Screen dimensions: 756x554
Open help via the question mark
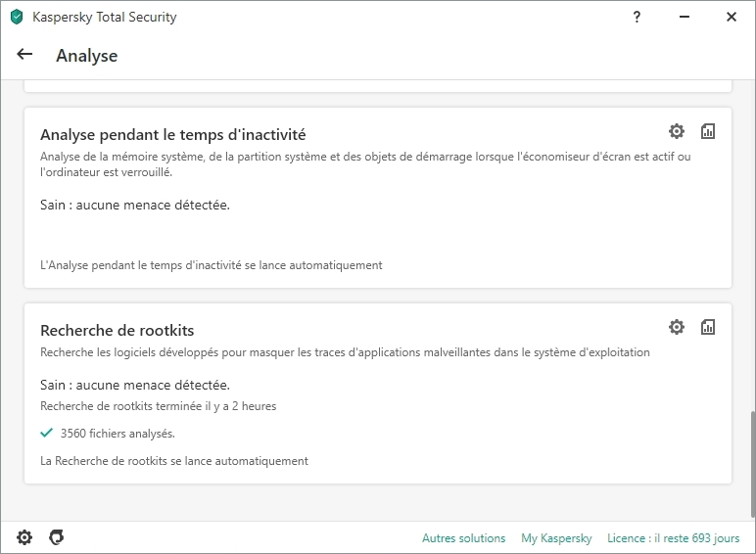pyautogui.click(x=638, y=17)
